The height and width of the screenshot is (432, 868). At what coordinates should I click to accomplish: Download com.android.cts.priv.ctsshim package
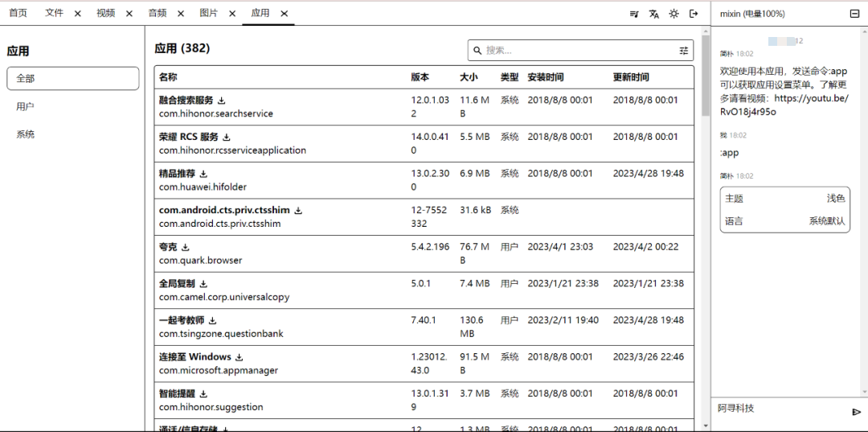[298, 210]
